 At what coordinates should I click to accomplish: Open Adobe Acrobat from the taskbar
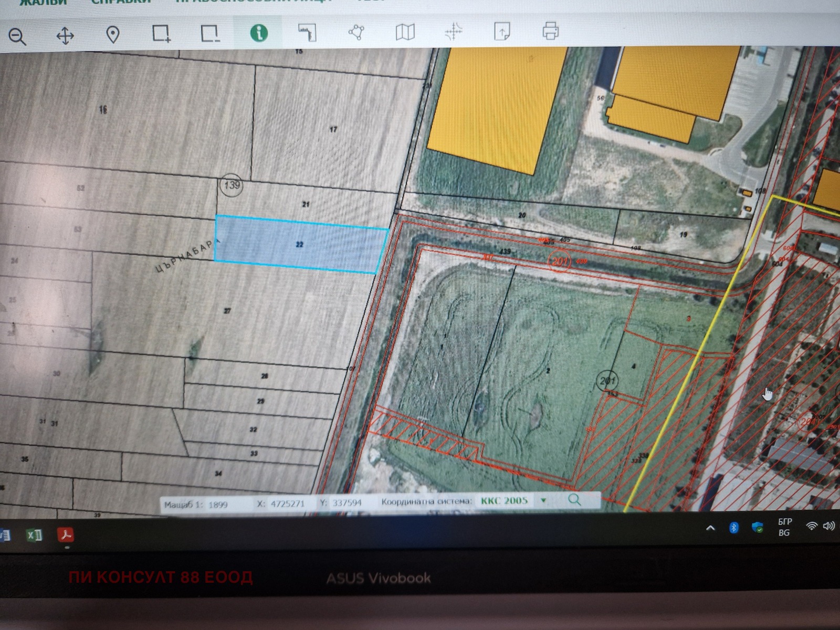[x=66, y=535]
